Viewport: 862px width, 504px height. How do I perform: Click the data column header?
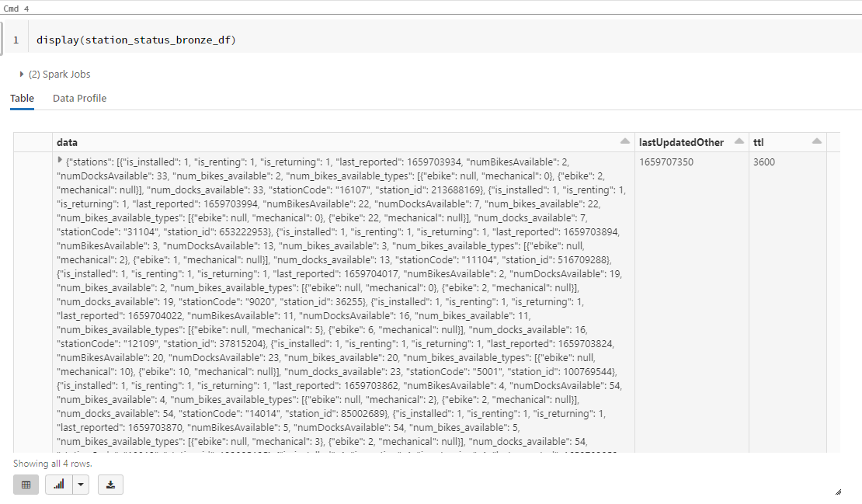click(x=67, y=142)
